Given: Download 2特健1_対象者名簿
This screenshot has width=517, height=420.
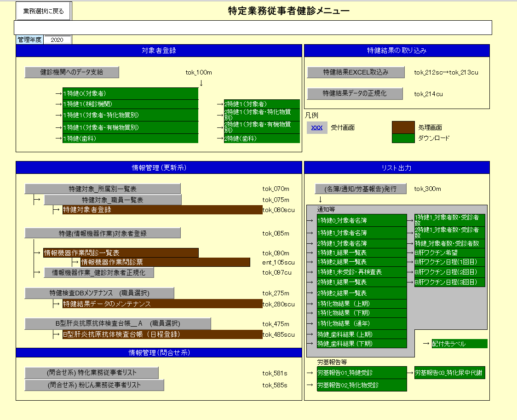Looking at the screenshot, I should coord(362,244).
